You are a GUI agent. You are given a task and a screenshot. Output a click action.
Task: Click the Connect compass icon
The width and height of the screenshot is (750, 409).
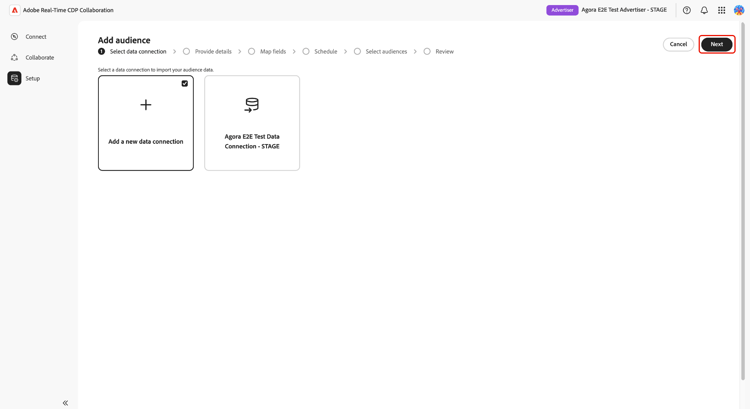pos(14,37)
